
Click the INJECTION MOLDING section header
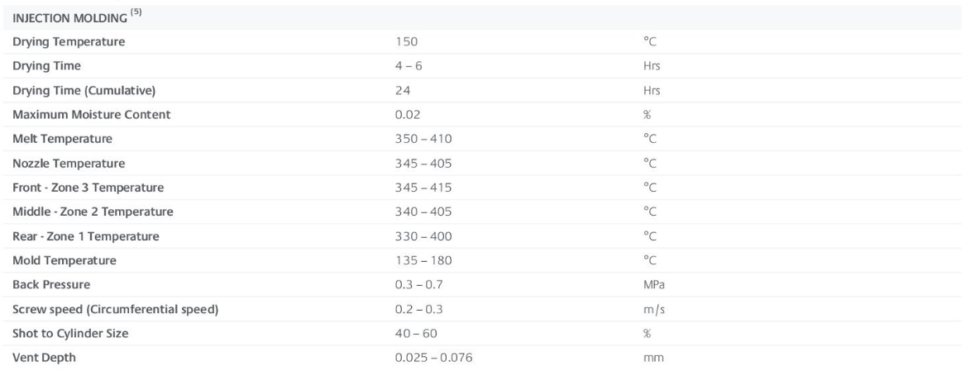(69, 18)
